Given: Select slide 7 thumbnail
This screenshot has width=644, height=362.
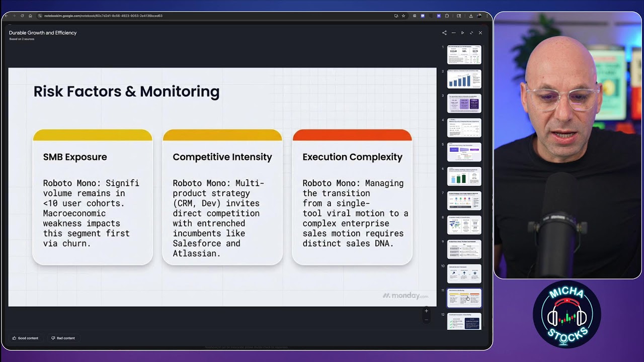Looking at the screenshot, I should (x=464, y=201).
